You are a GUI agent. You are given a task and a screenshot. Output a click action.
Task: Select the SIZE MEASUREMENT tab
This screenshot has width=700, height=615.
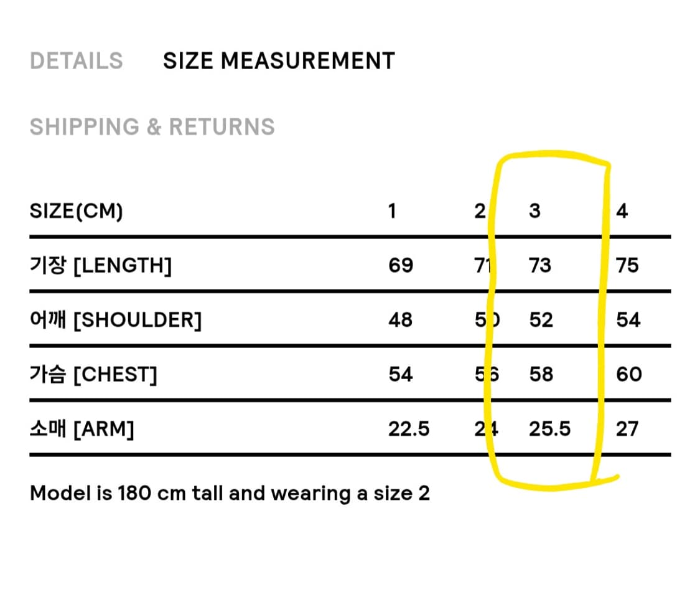click(x=279, y=61)
